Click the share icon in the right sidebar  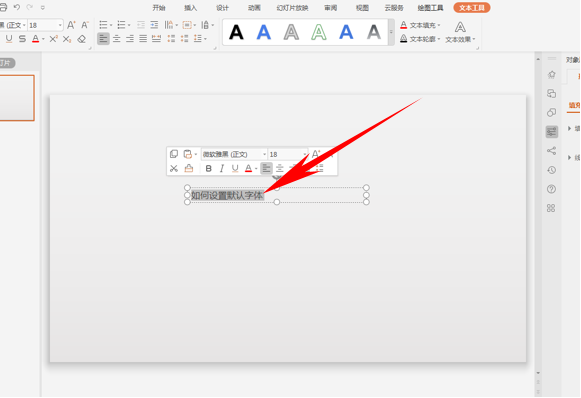point(551,150)
